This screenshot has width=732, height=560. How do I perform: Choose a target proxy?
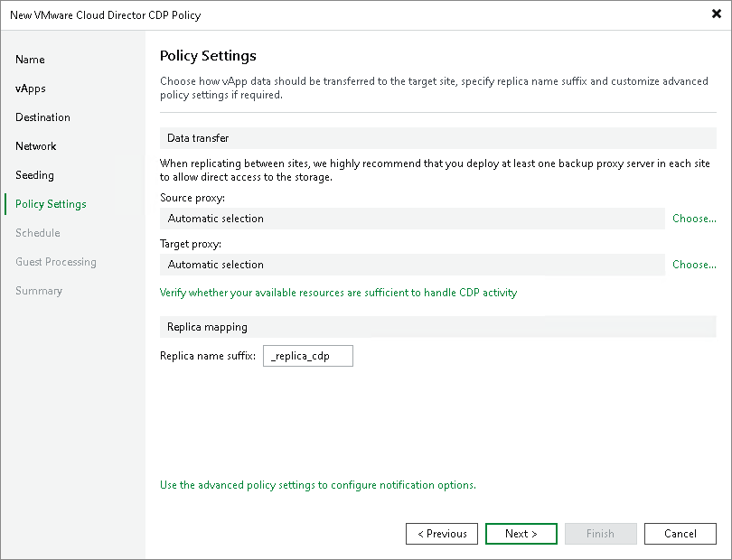coord(694,265)
